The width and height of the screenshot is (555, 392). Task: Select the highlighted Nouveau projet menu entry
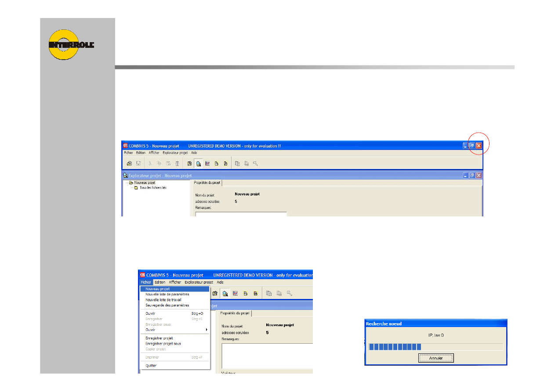(158, 289)
